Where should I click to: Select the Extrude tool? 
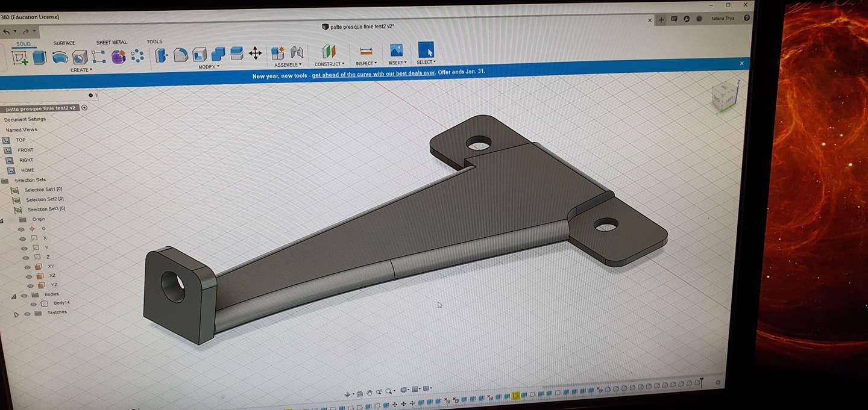pos(40,57)
